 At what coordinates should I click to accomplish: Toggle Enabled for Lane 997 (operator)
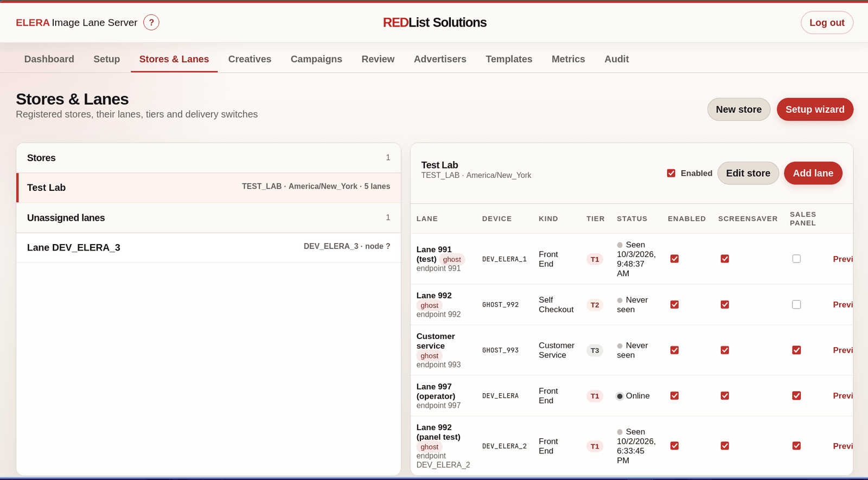coord(674,395)
